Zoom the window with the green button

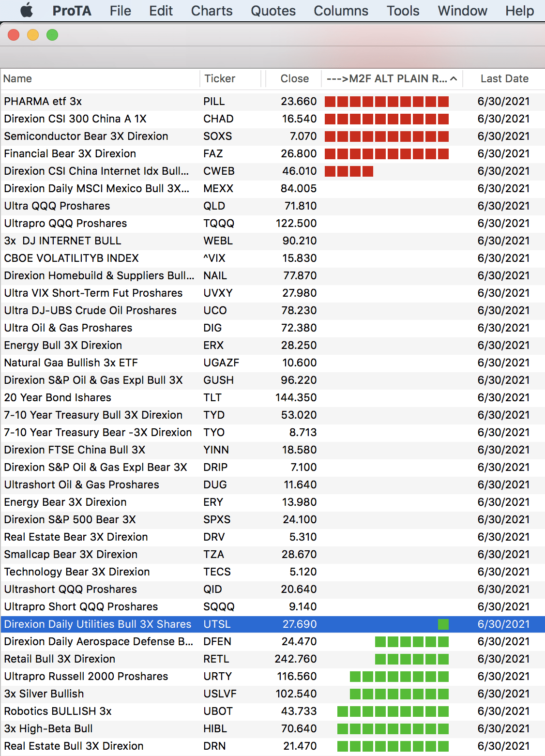pos(52,35)
